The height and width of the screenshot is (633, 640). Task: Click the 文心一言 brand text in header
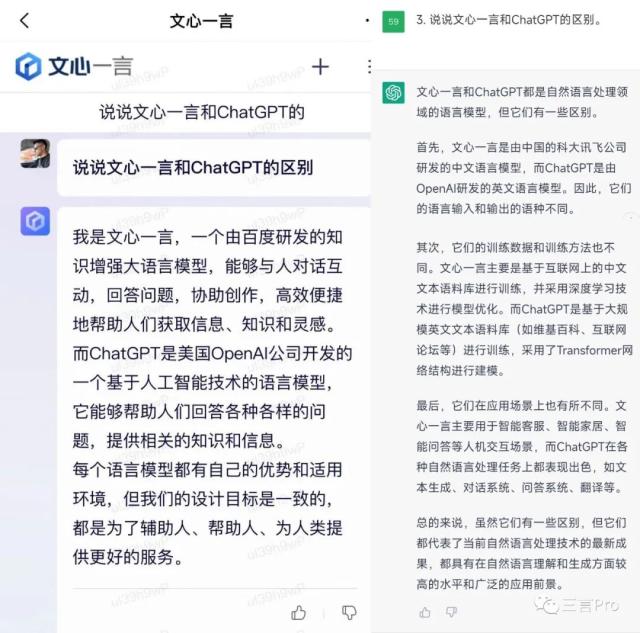91,66
